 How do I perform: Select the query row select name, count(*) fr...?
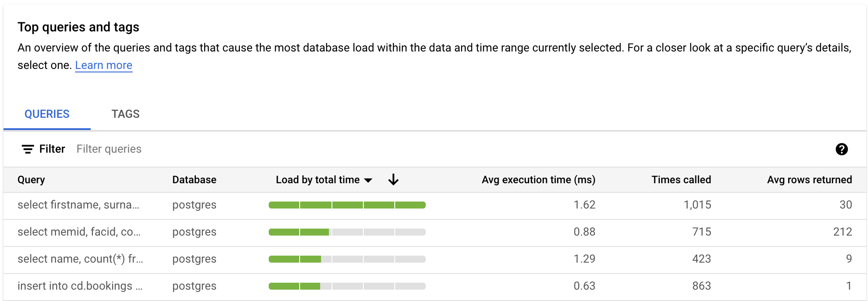click(79, 259)
